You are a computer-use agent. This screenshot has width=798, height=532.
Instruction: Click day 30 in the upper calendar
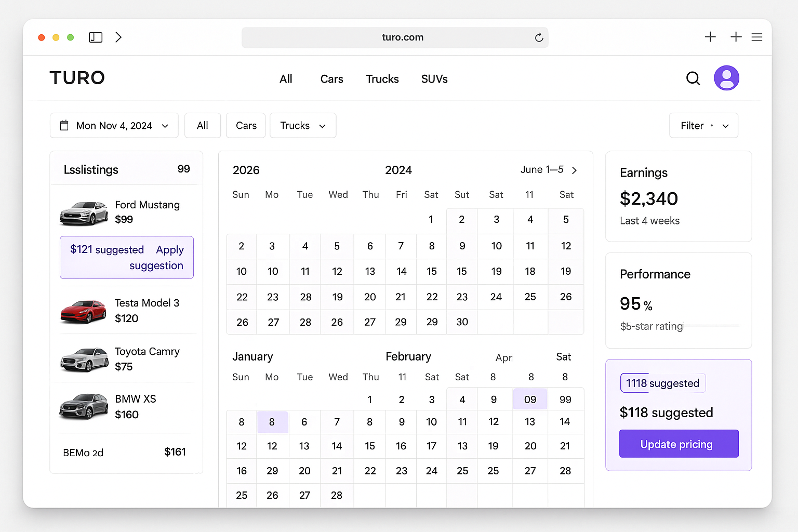point(462,322)
